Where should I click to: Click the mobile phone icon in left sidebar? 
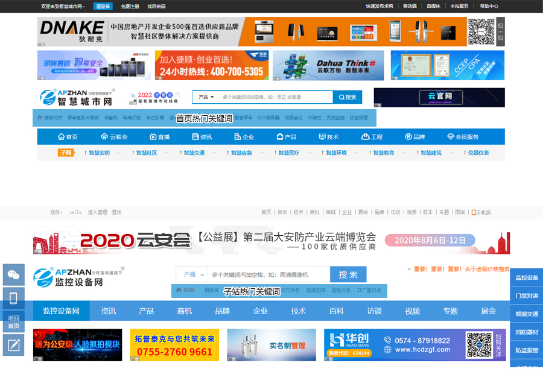tap(14, 298)
